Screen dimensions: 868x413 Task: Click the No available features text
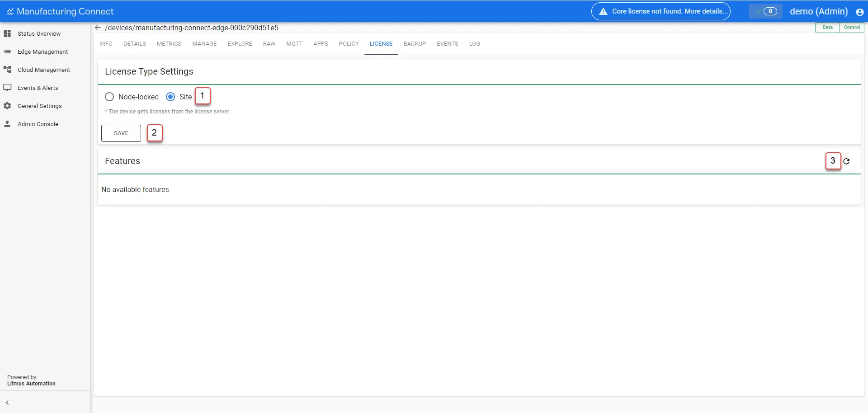point(135,190)
